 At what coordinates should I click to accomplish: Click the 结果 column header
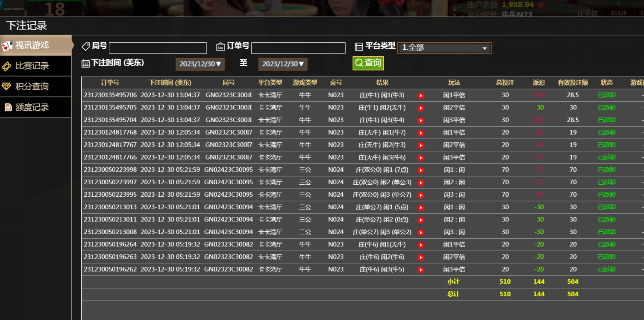pos(382,83)
